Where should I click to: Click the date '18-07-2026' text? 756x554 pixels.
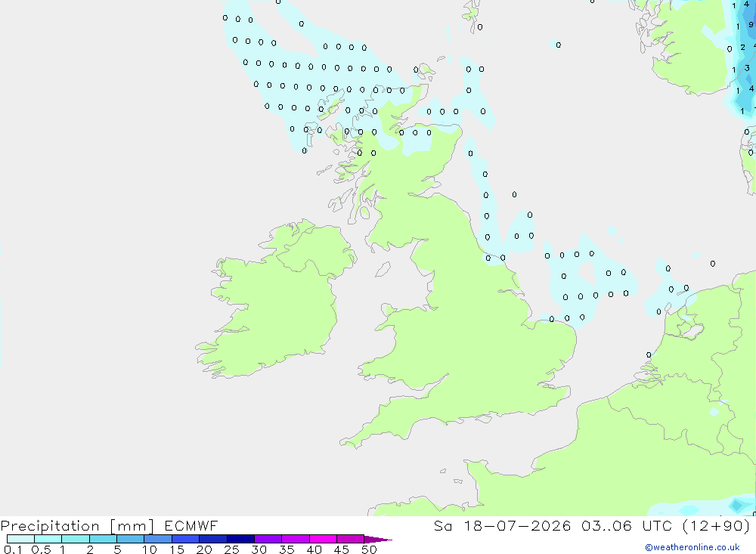[517, 525]
